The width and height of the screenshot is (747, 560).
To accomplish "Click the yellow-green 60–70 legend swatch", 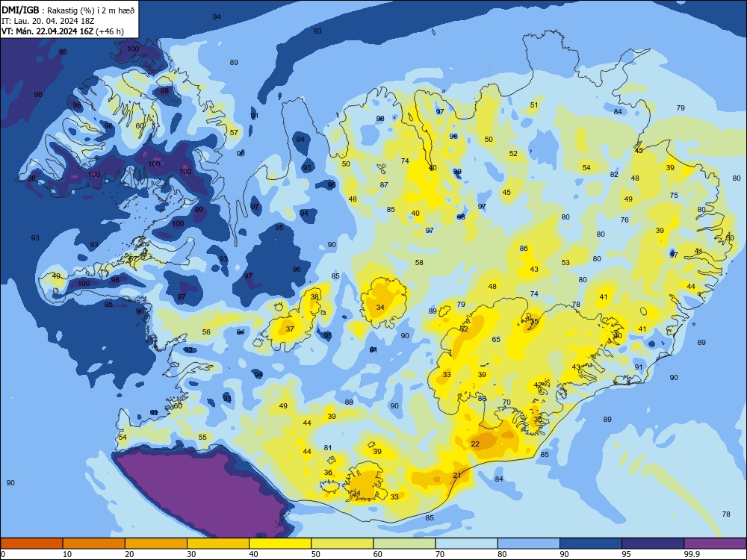I will 404,544.
